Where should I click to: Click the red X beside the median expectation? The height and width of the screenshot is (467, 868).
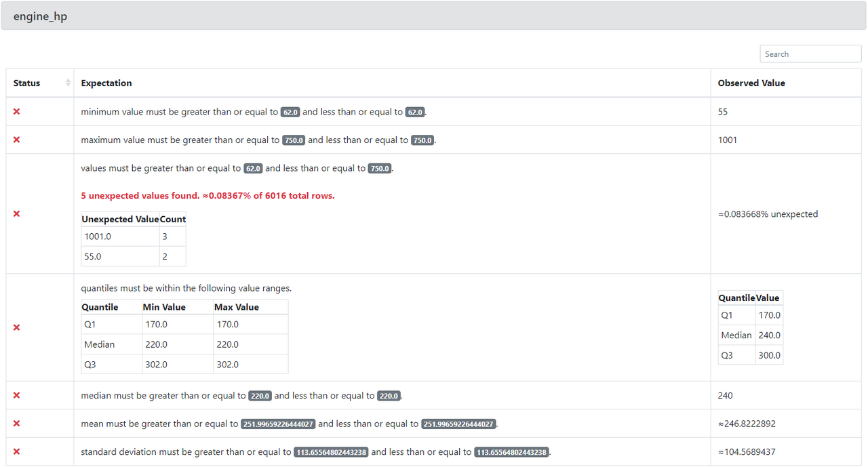click(17, 396)
